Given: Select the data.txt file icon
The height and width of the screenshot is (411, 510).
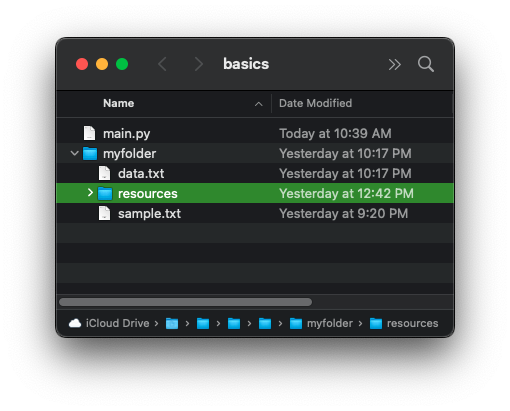Looking at the screenshot, I should point(104,173).
